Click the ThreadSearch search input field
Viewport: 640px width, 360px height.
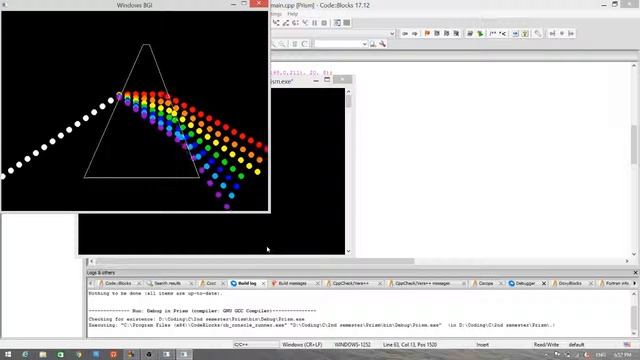[x=338, y=44]
